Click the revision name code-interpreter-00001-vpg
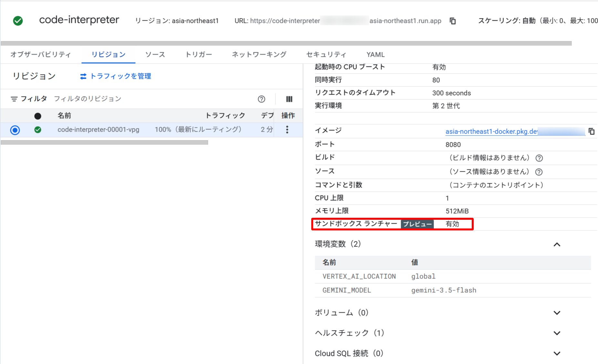This screenshot has height=364, width=598. point(98,130)
